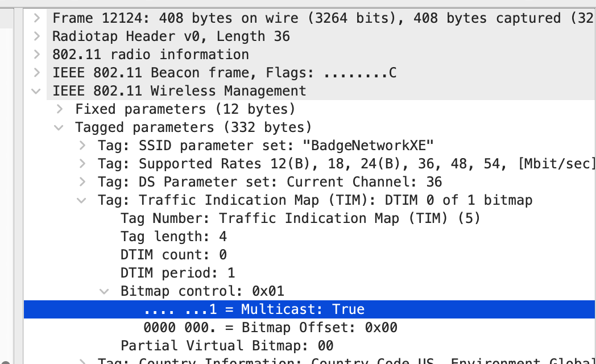This screenshot has width=596, height=364.
Task: Select the DTIM count: 0 field
Action: pyautogui.click(x=173, y=255)
